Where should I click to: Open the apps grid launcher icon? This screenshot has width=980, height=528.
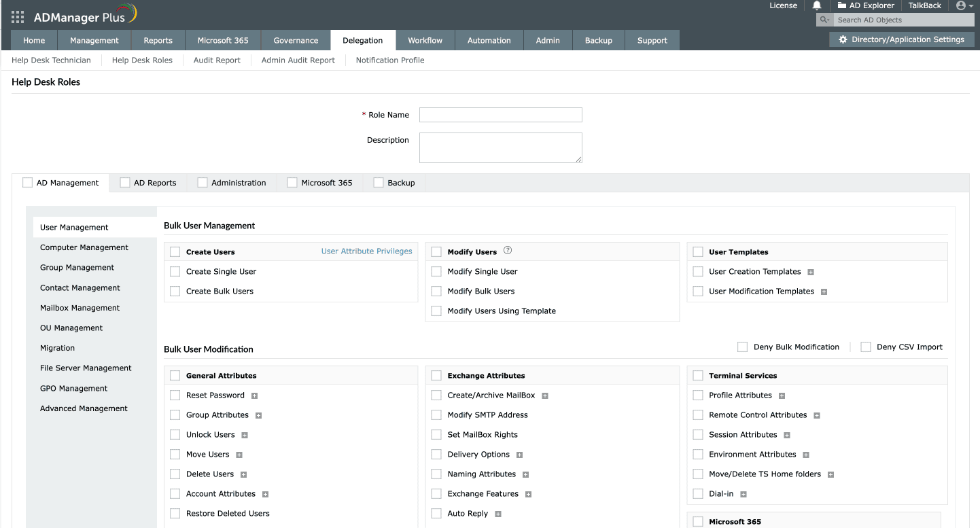point(18,17)
